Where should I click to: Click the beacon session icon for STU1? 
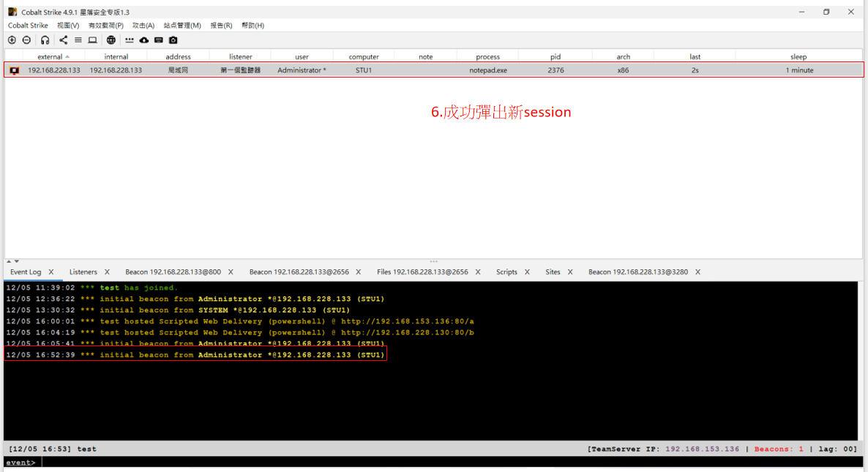pos(14,70)
